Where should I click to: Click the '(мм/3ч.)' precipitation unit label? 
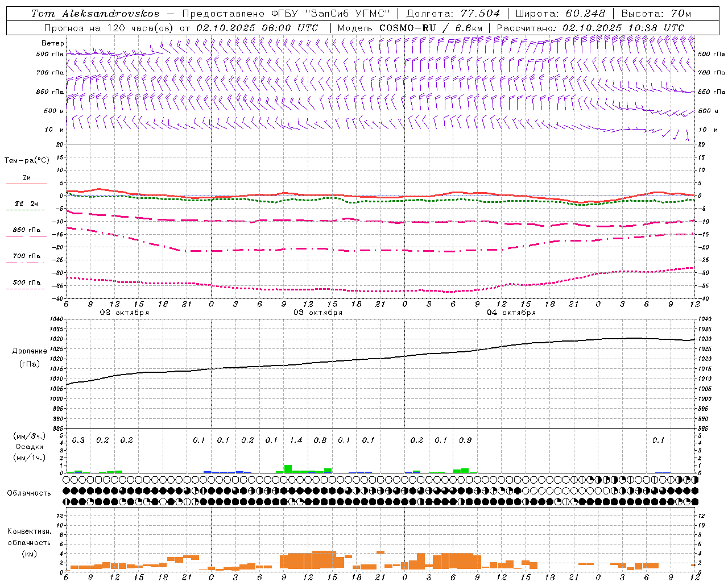29,436
